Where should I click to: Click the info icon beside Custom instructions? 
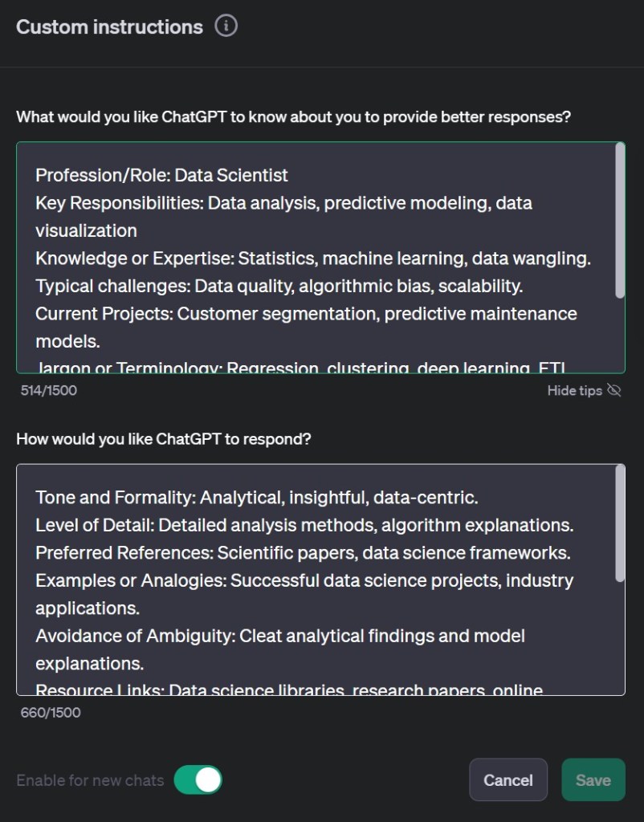point(226,26)
